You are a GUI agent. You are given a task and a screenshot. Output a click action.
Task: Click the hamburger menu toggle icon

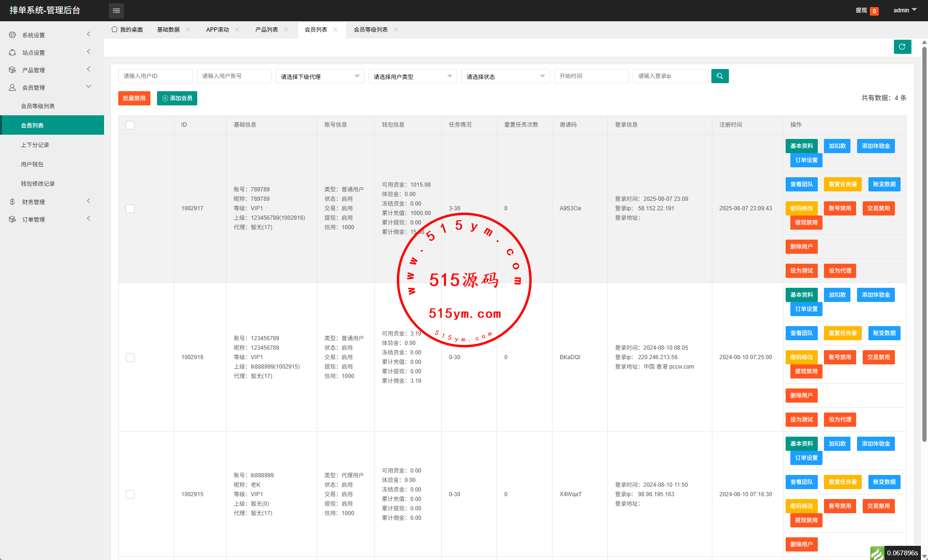point(116,10)
